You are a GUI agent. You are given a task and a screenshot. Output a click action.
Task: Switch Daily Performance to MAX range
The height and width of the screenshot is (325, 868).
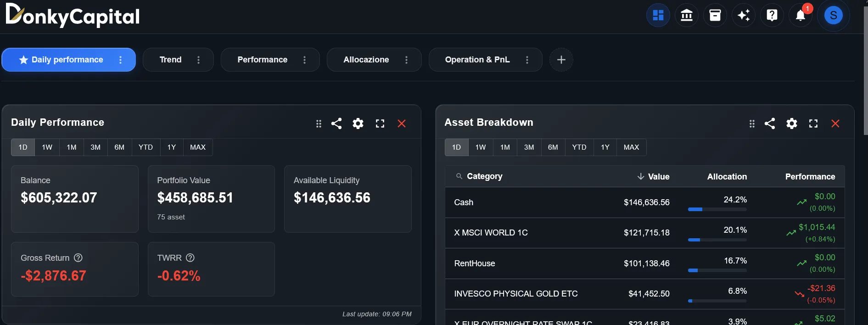(197, 147)
